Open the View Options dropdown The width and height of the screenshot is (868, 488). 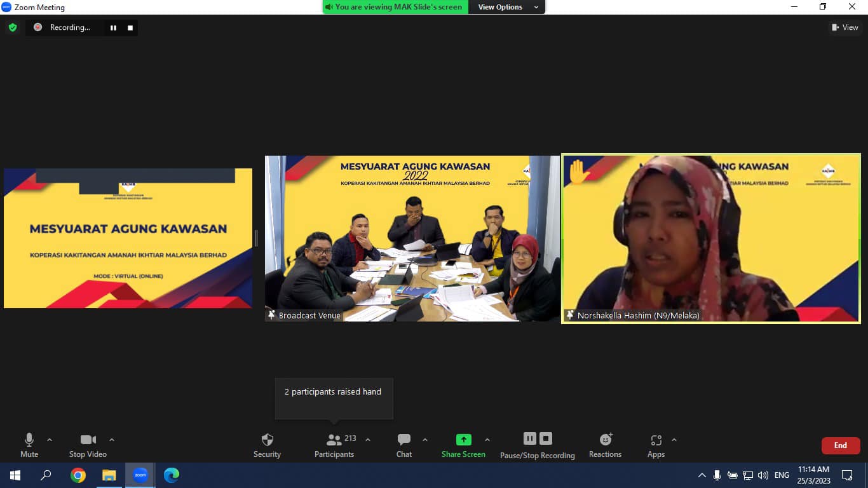pos(508,7)
